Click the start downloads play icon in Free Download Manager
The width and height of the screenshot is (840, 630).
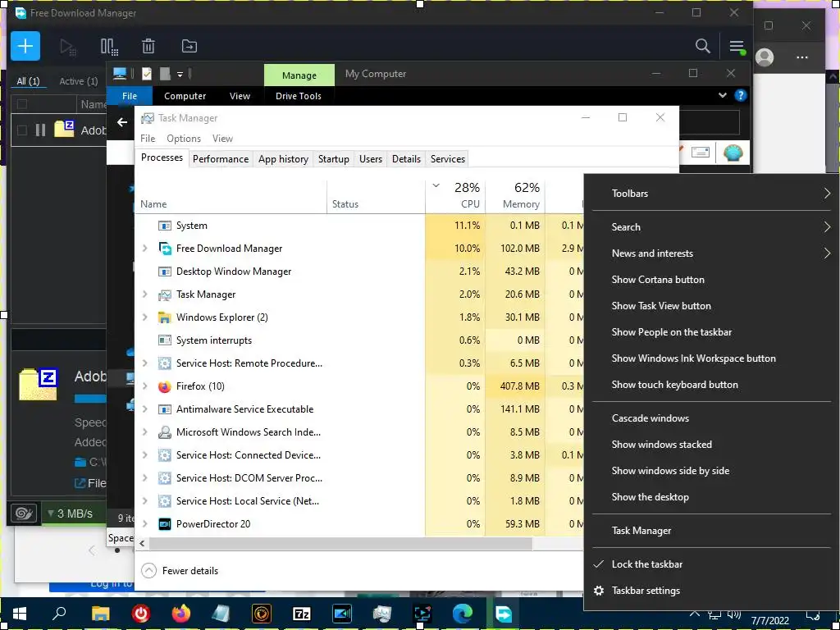coord(68,47)
